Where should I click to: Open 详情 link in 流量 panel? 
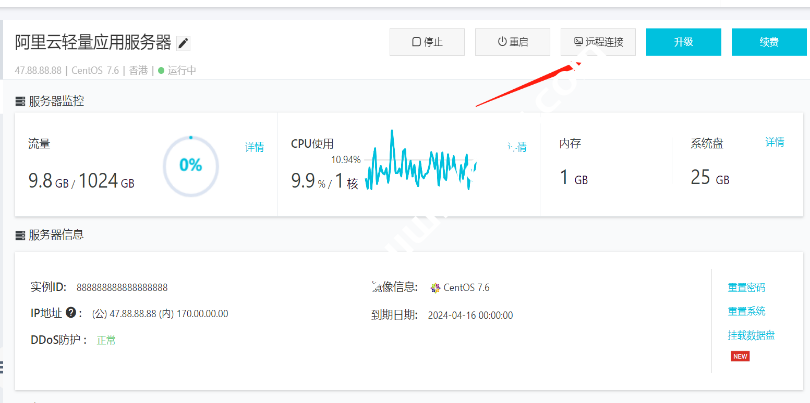click(x=254, y=147)
